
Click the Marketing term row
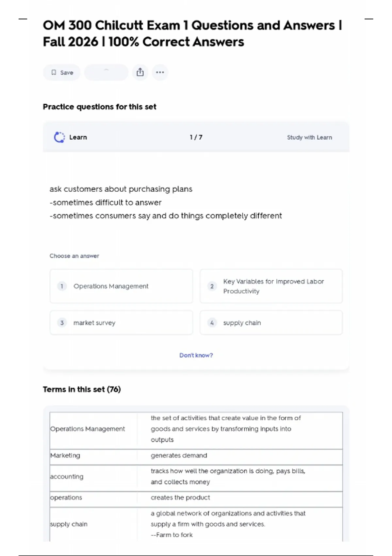(x=65, y=456)
